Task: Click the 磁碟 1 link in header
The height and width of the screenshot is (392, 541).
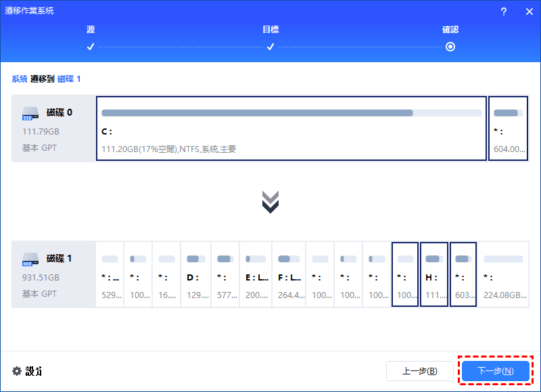Action: [69, 79]
